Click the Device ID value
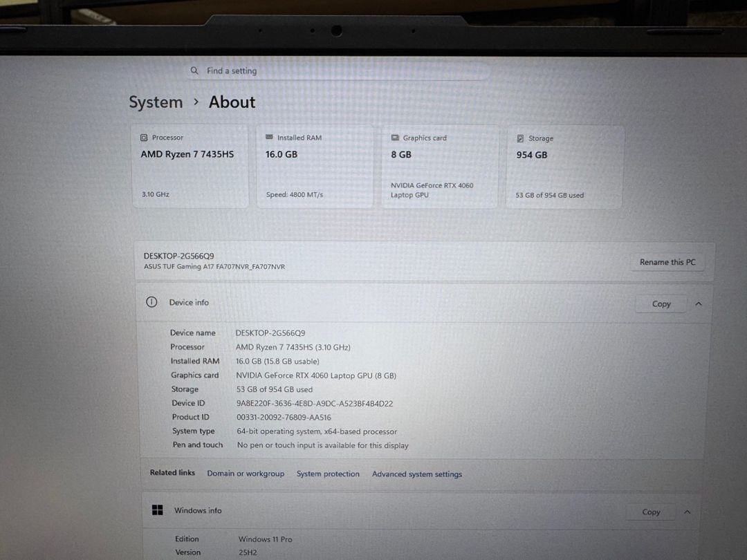 (315, 403)
